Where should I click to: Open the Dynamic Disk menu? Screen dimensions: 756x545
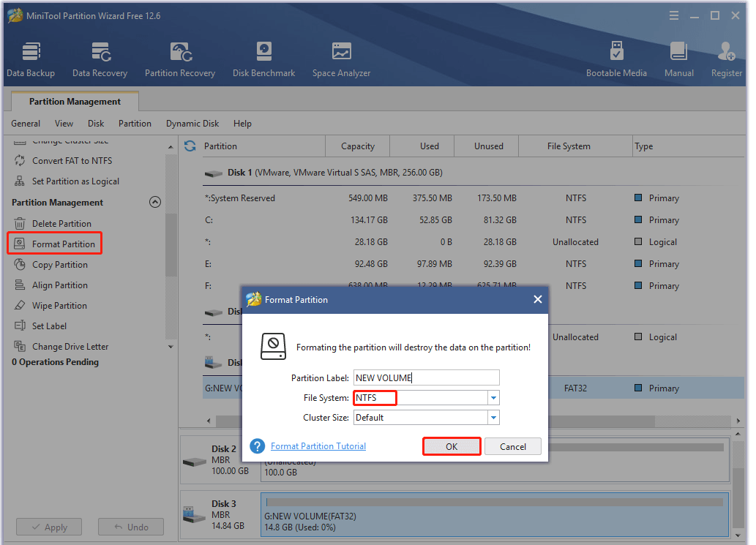(x=192, y=124)
